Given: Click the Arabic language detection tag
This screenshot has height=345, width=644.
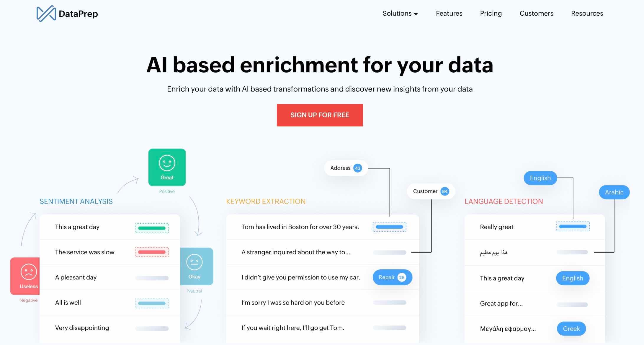Looking at the screenshot, I should click(614, 192).
